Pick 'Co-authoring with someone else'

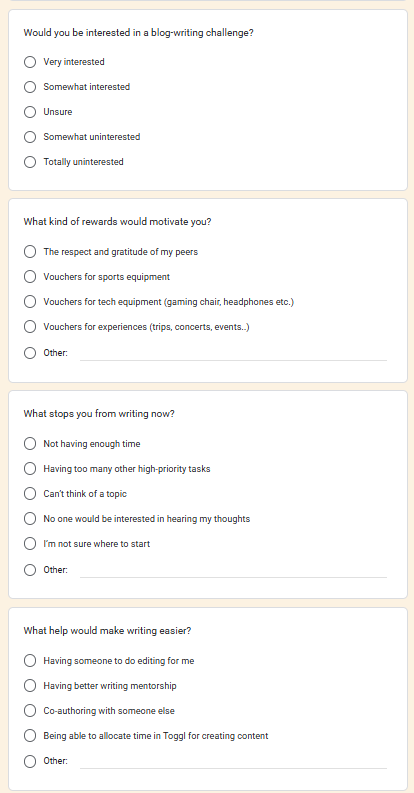click(x=30, y=711)
